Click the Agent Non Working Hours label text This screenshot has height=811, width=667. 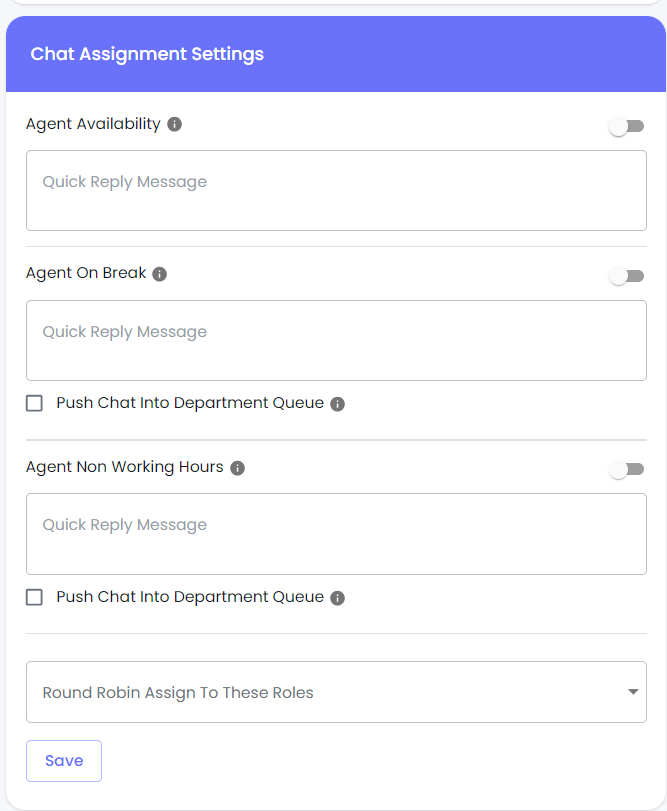(125, 467)
